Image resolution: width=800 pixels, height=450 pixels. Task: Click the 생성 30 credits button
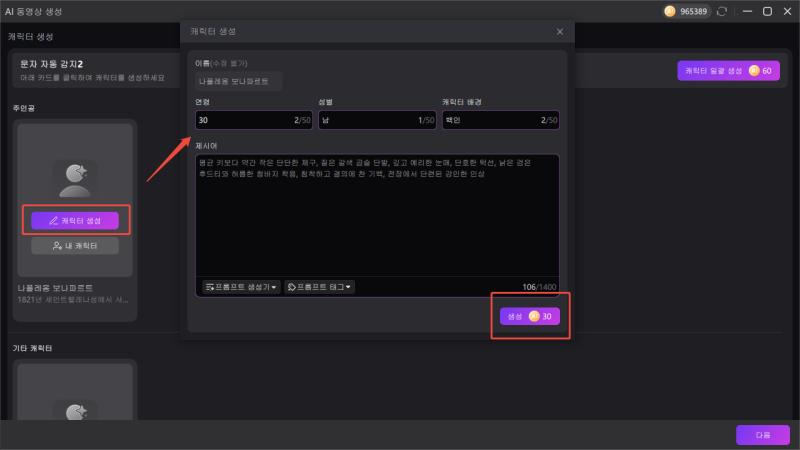click(530, 316)
